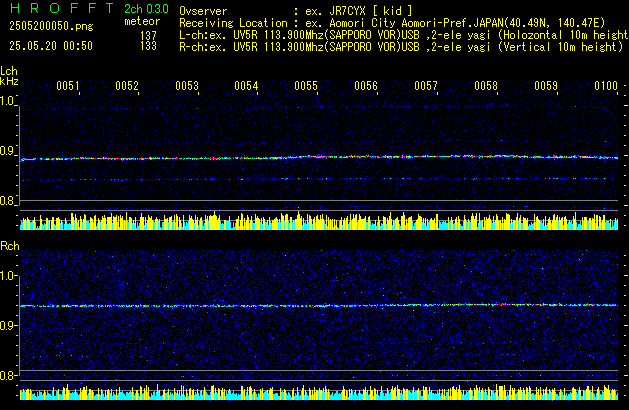Click the 0100 time marker
The height and width of the screenshot is (410, 629).
606,85
